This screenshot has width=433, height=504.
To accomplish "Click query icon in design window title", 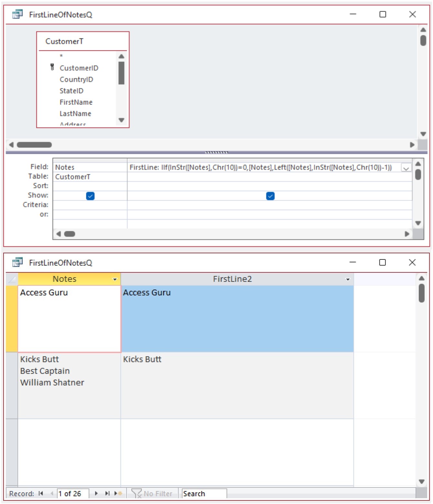I will point(17,15).
